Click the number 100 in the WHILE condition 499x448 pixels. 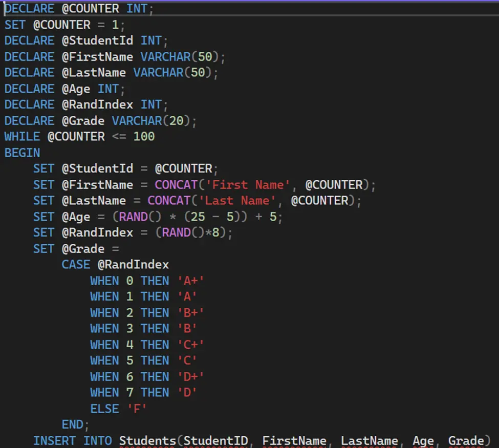point(144,137)
